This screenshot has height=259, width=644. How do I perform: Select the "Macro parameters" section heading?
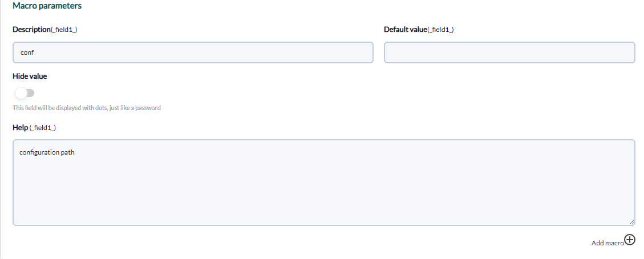[47, 6]
